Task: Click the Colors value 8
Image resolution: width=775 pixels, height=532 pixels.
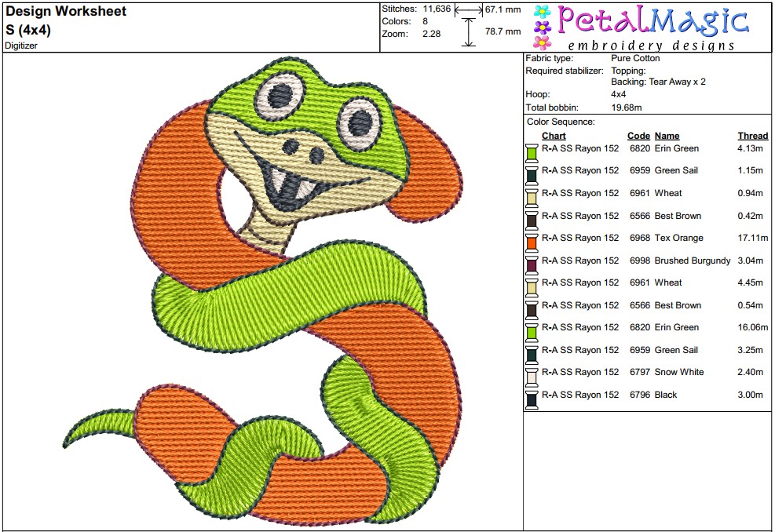Action: coord(425,21)
